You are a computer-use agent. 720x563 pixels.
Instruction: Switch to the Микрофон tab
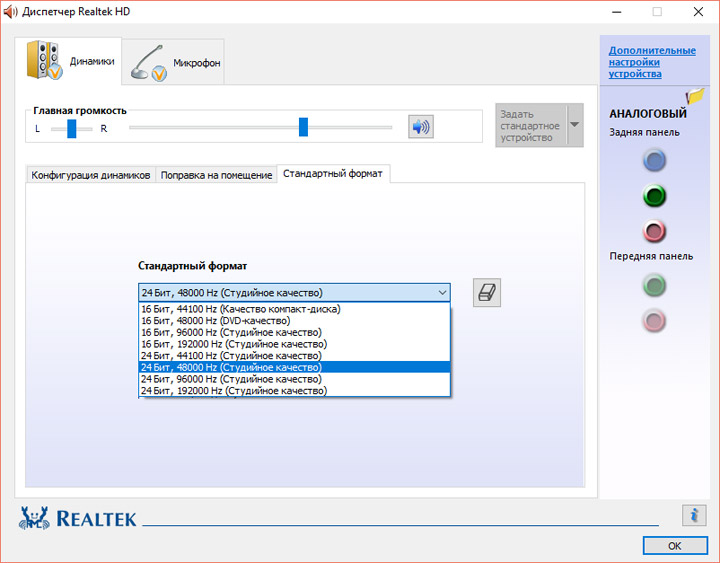pos(173,62)
